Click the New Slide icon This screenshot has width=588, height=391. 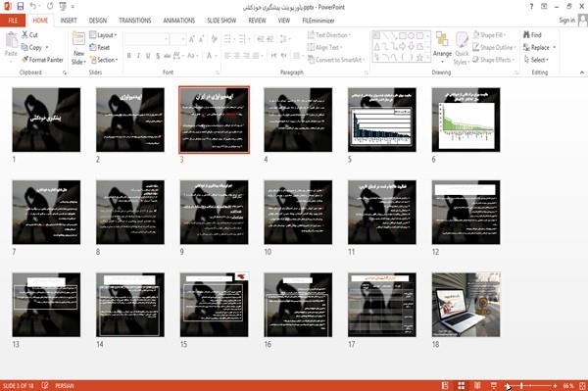click(78, 38)
